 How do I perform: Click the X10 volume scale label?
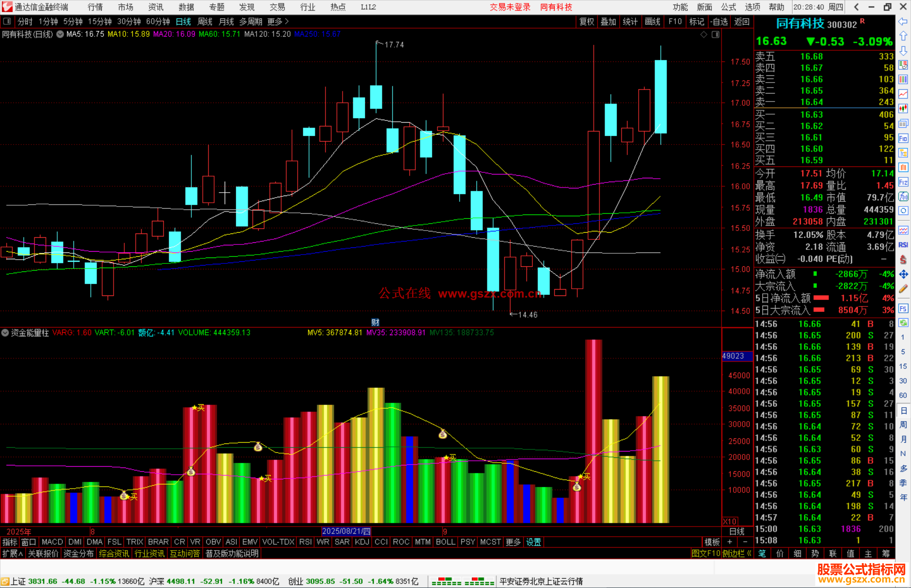[x=730, y=521]
